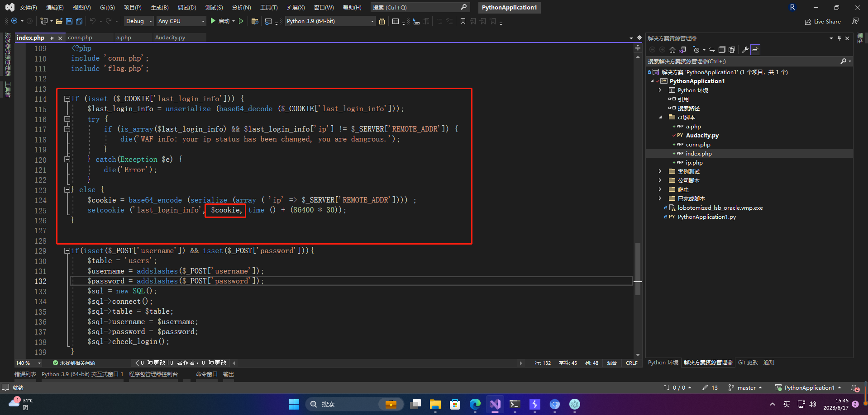Click the save all files icon
This screenshot has width=868, height=415.
coord(79,21)
